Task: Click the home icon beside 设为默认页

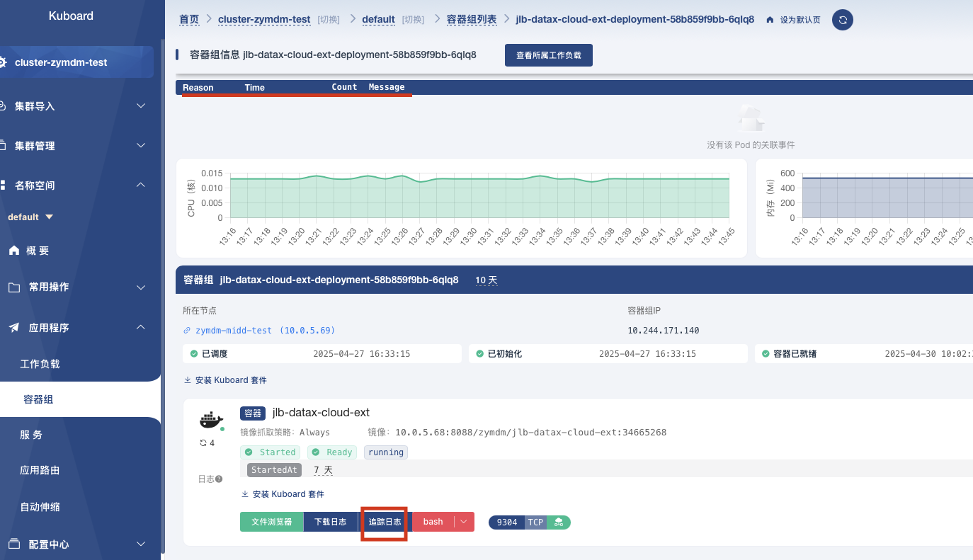Action: [x=770, y=20]
